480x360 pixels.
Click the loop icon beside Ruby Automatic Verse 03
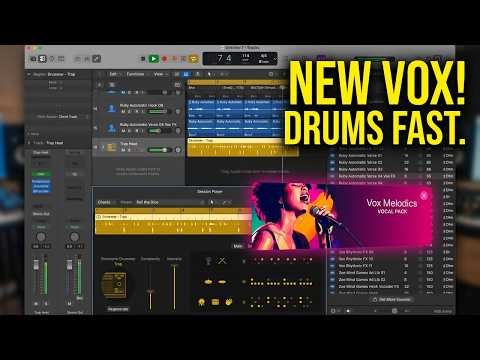point(332,169)
